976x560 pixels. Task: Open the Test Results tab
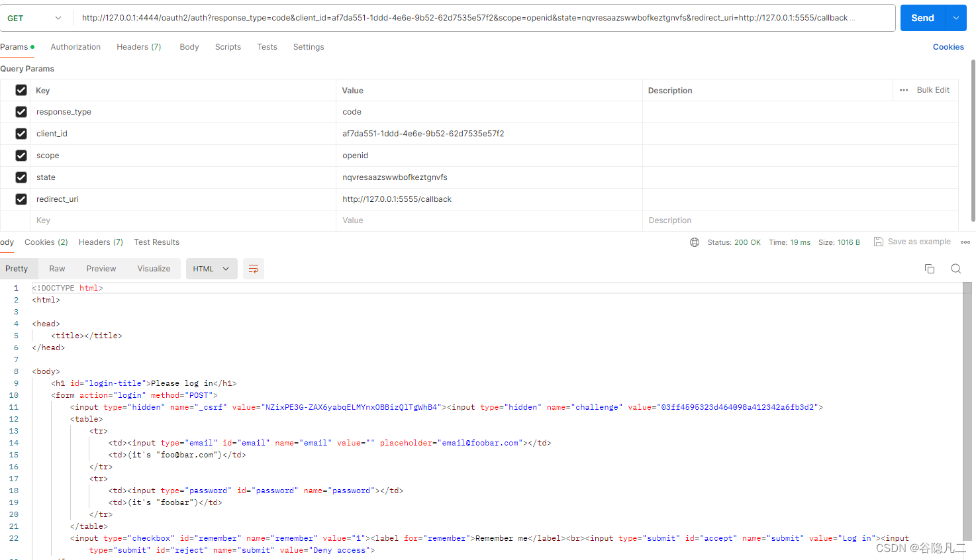point(157,242)
